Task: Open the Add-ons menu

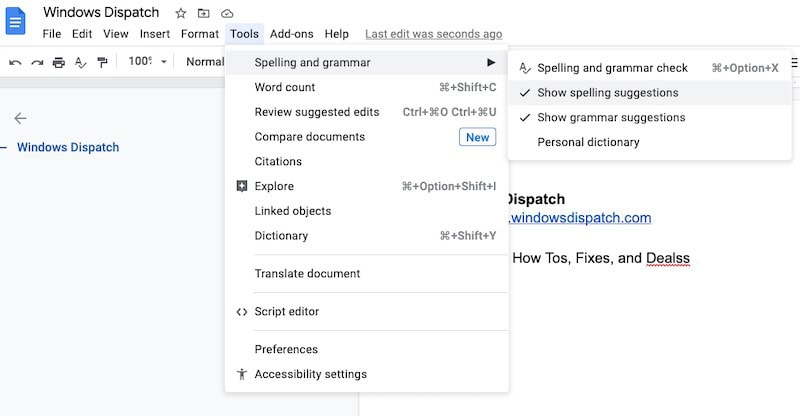Action: [x=291, y=34]
